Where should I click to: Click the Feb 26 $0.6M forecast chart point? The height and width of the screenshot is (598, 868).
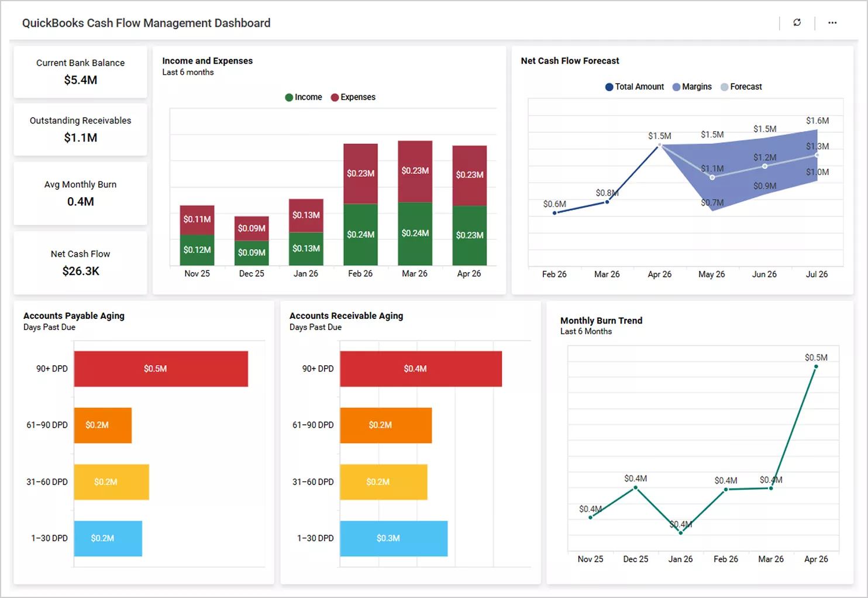click(x=554, y=213)
